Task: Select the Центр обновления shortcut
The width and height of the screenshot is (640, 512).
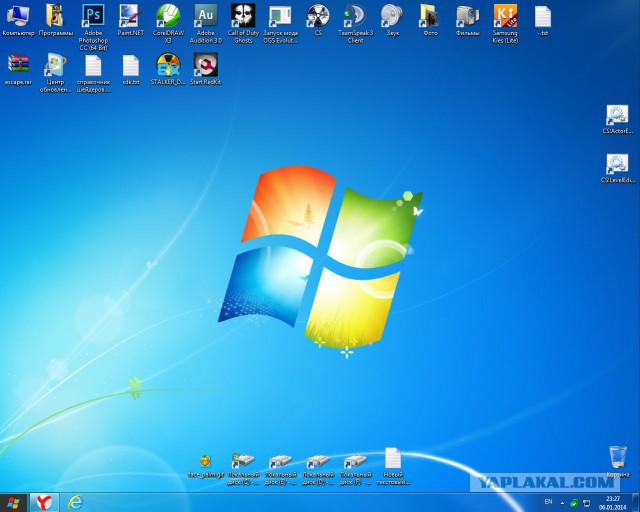Action: [x=56, y=73]
